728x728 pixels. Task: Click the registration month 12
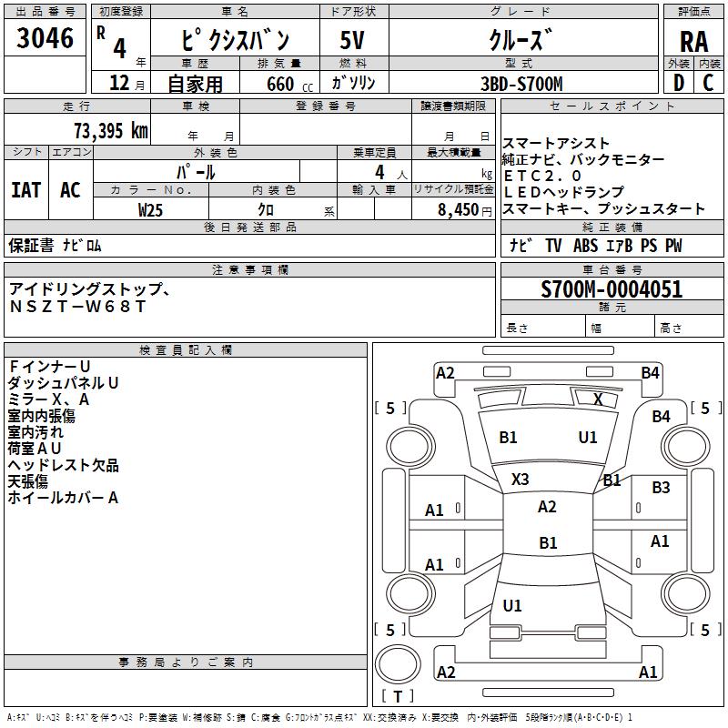tap(119, 83)
